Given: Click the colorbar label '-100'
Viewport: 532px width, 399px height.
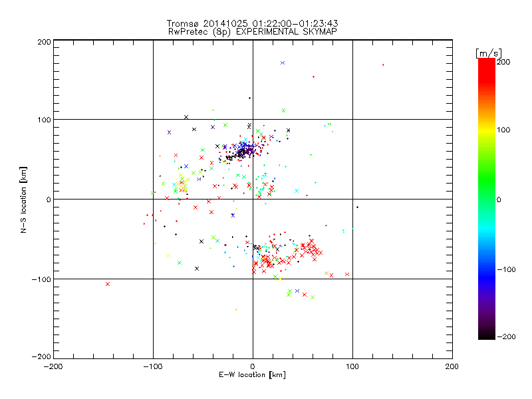Looking at the screenshot, I should pyautogui.click(x=506, y=270).
